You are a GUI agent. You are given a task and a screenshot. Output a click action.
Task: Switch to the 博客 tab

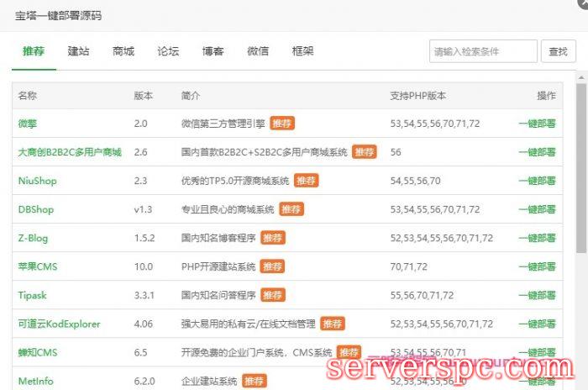pos(213,51)
